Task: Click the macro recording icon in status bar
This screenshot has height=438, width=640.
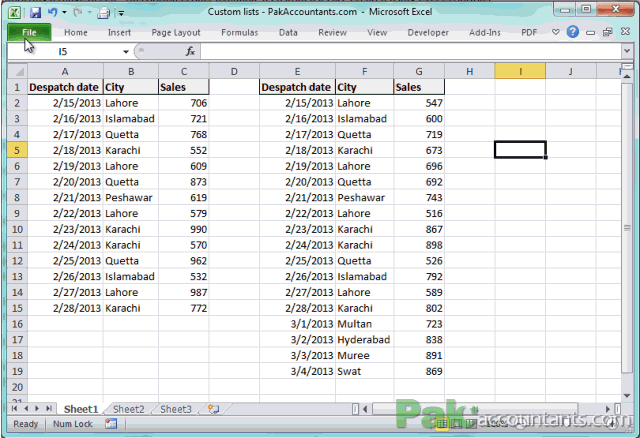Action: pyautogui.click(x=111, y=424)
